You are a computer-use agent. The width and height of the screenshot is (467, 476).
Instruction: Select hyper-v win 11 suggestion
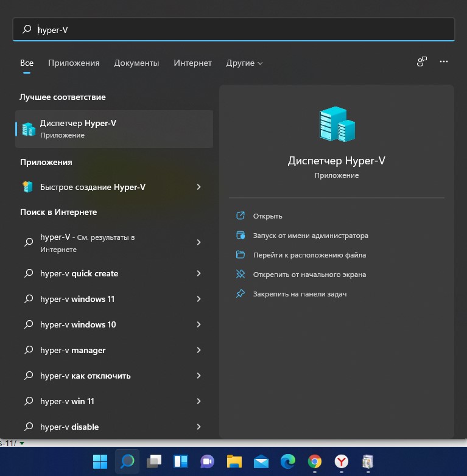114,401
